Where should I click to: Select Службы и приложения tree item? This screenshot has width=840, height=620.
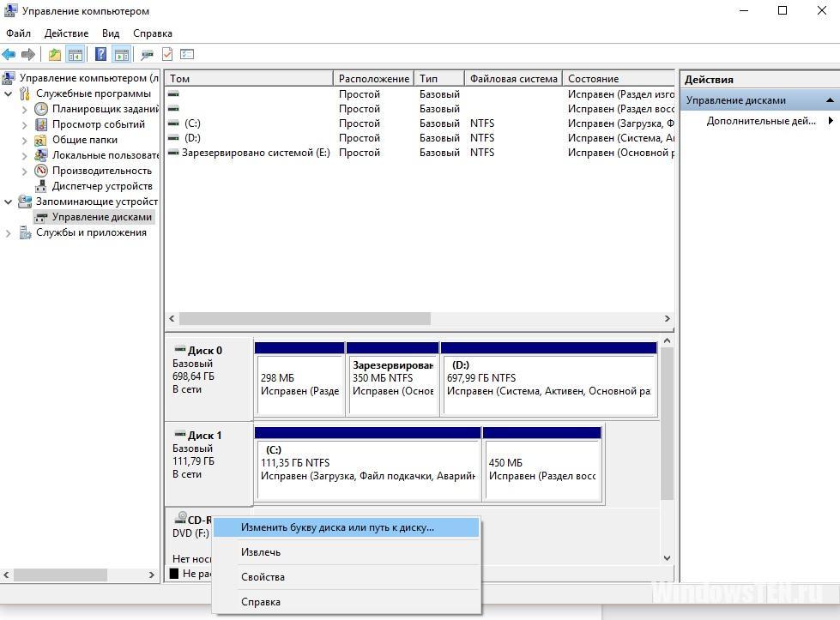click(82, 232)
